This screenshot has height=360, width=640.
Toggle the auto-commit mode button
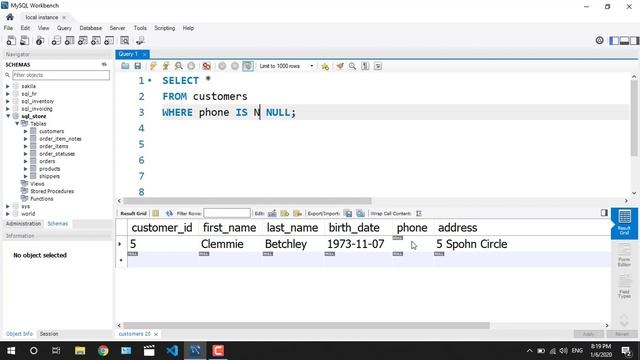click(x=248, y=66)
